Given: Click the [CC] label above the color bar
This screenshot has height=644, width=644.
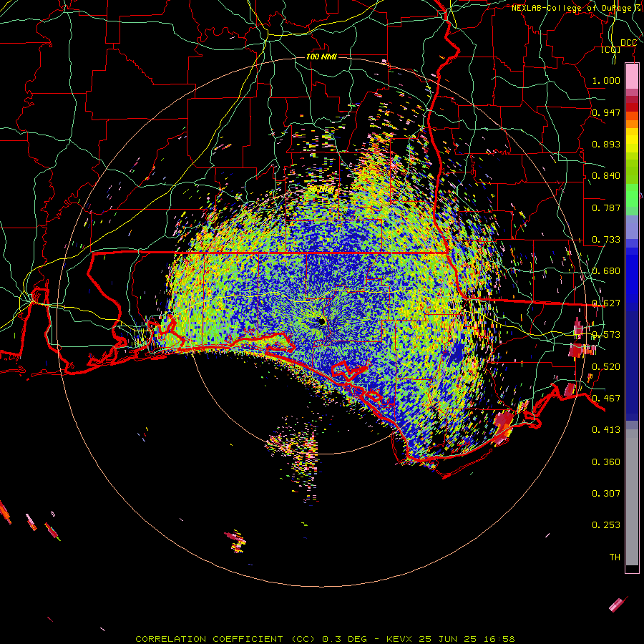Looking at the screenshot, I should (x=610, y=49).
